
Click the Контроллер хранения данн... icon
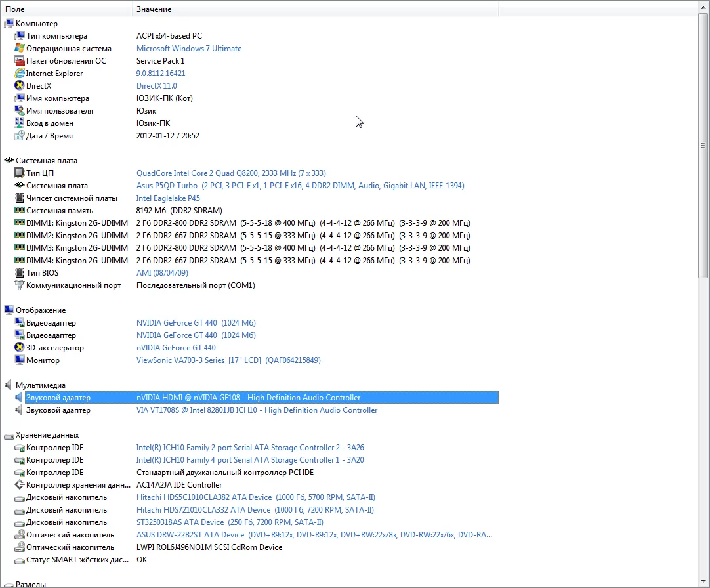point(20,485)
